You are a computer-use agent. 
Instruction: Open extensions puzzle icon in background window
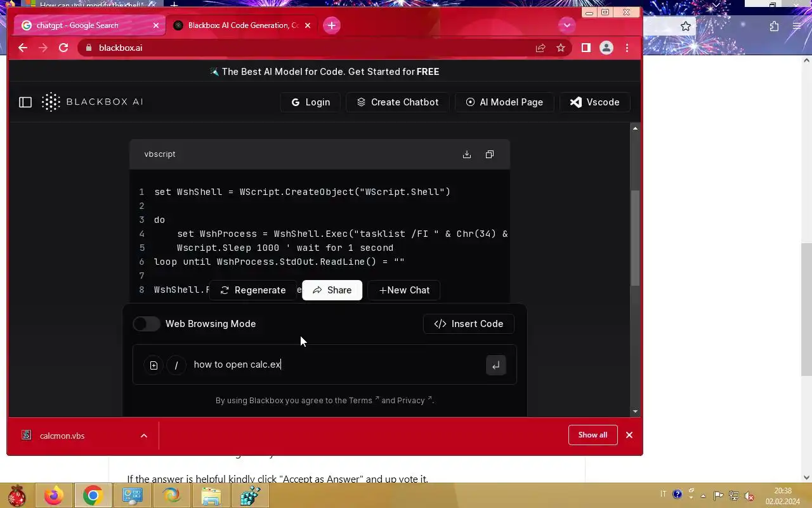(774, 26)
